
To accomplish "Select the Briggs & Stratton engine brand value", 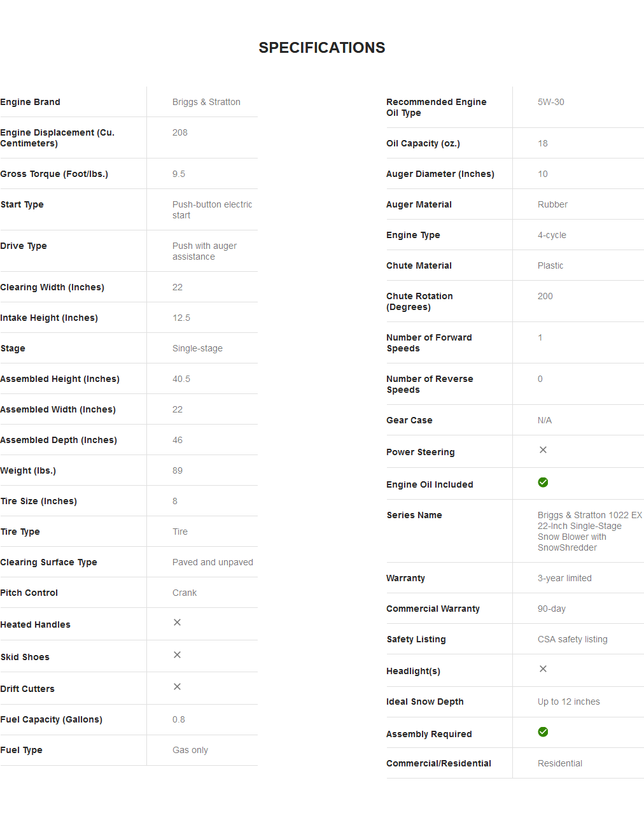I will [206, 102].
